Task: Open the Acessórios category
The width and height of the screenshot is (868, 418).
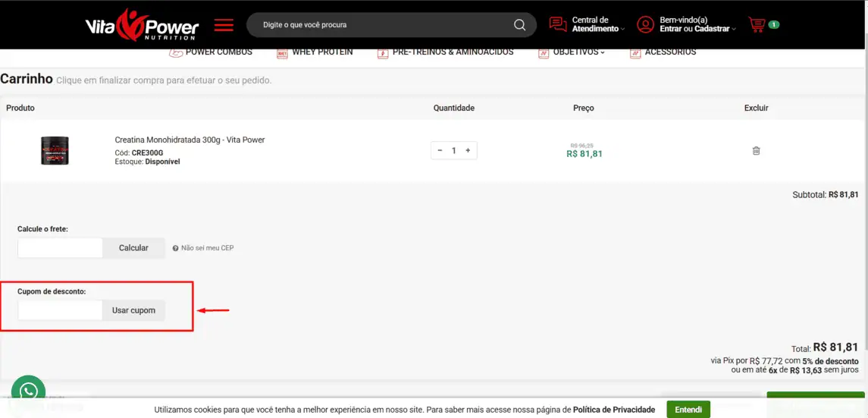Action: (670, 52)
